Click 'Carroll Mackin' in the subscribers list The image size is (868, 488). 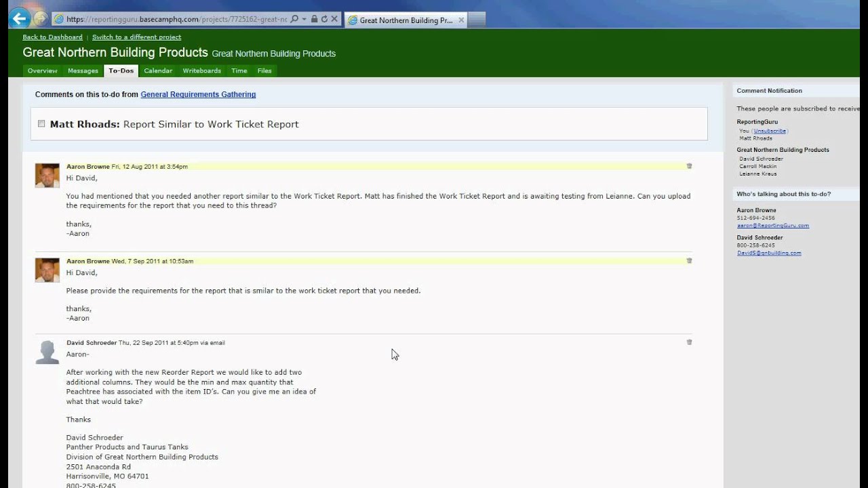pos(758,167)
